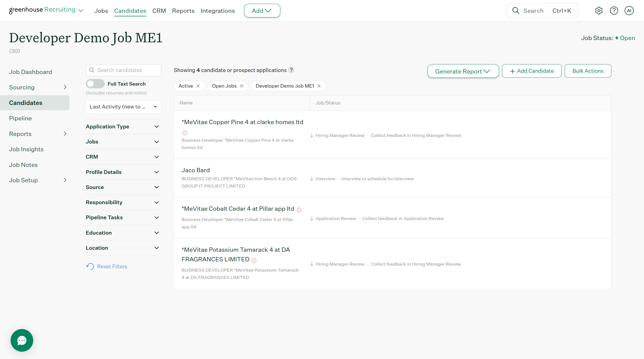The height and width of the screenshot is (359, 644).
Task: Go to the CRM top navigation tab
Action: (159, 11)
